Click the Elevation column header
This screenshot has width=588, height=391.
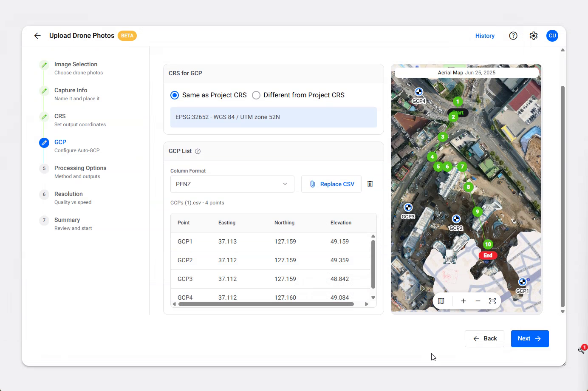coord(341,223)
